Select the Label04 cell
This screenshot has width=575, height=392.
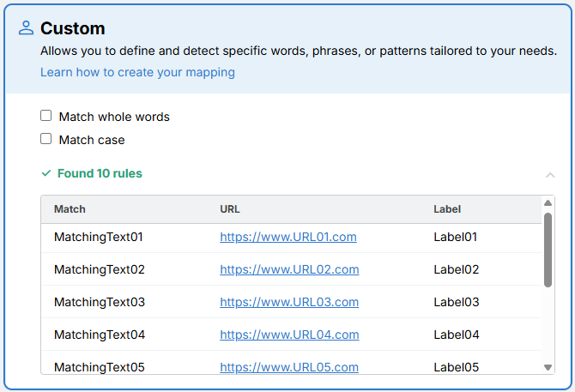click(457, 335)
